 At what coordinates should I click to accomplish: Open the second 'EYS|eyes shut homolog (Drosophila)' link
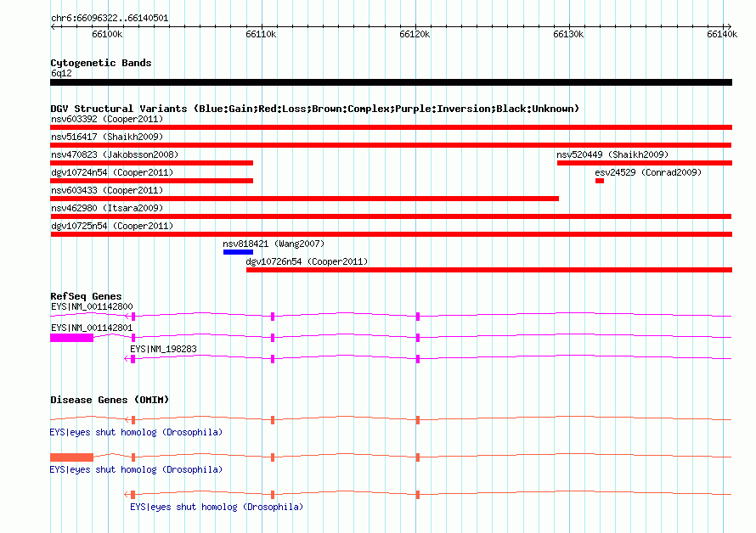(136, 469)
